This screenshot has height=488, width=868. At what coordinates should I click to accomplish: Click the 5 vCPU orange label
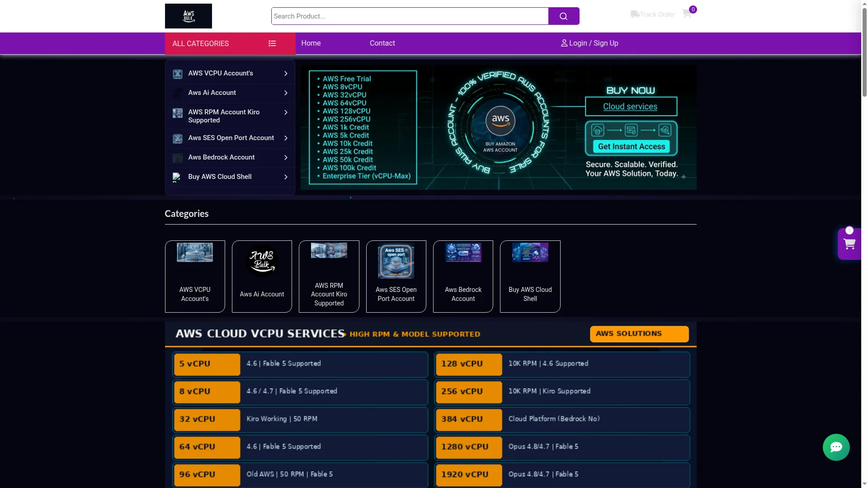point(207,364)
